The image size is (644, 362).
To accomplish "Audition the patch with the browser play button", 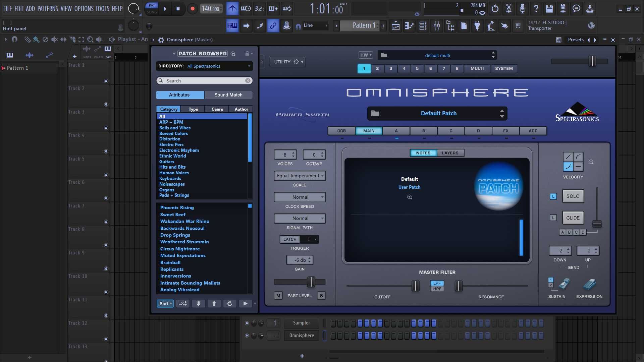I will coord(245,304).
